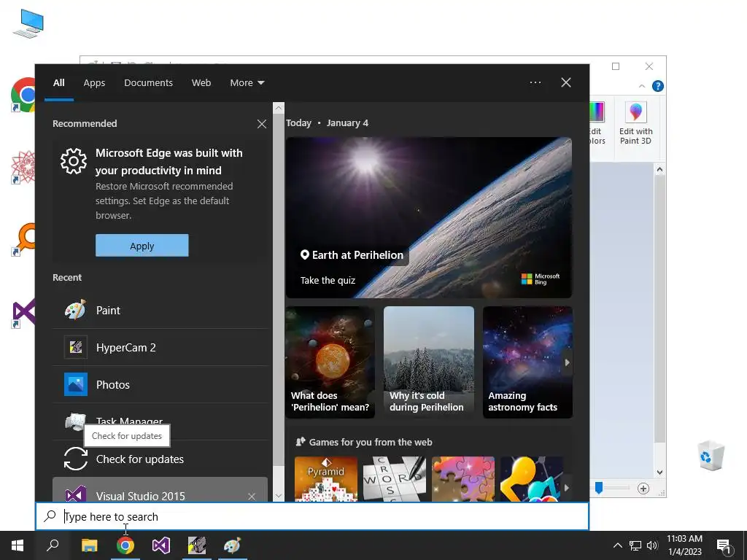Image resolution: width=747 pixels, height=560 pixels.
Task: Open the Pyramid solitaire game
Action: [x=326, y=479]
